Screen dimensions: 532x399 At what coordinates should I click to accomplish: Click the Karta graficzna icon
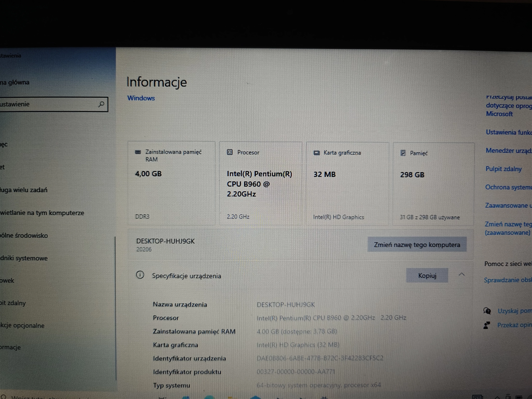tap(317, 153)
